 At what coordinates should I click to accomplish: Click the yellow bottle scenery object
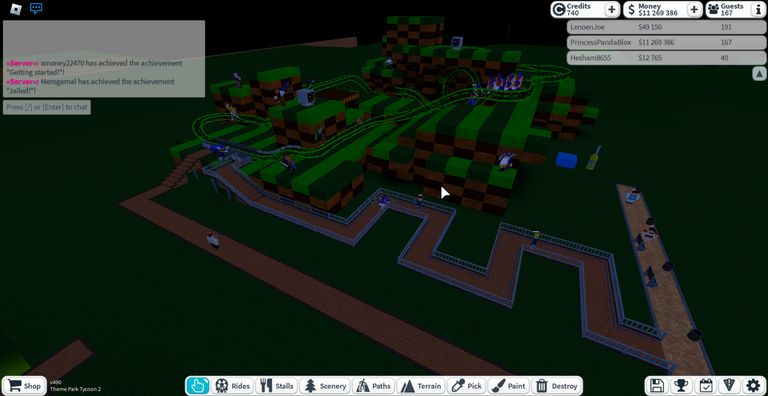(594, 157)
